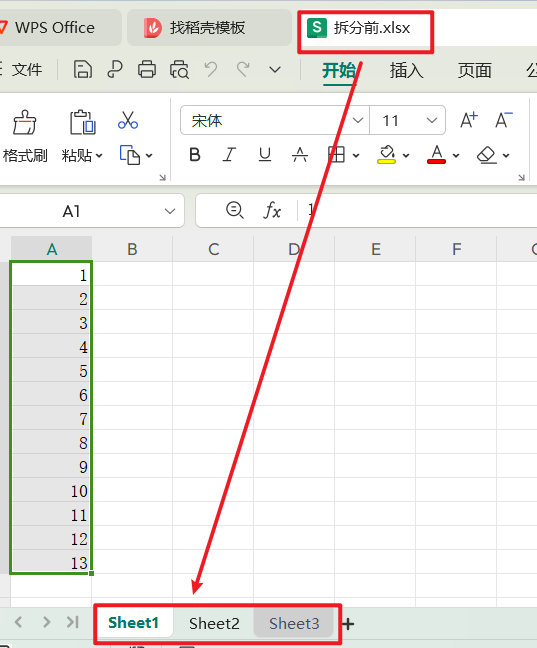The image size is (537, 648).
Task: Switch to the 插入 ribbon tab
Action: pos(406,70)
